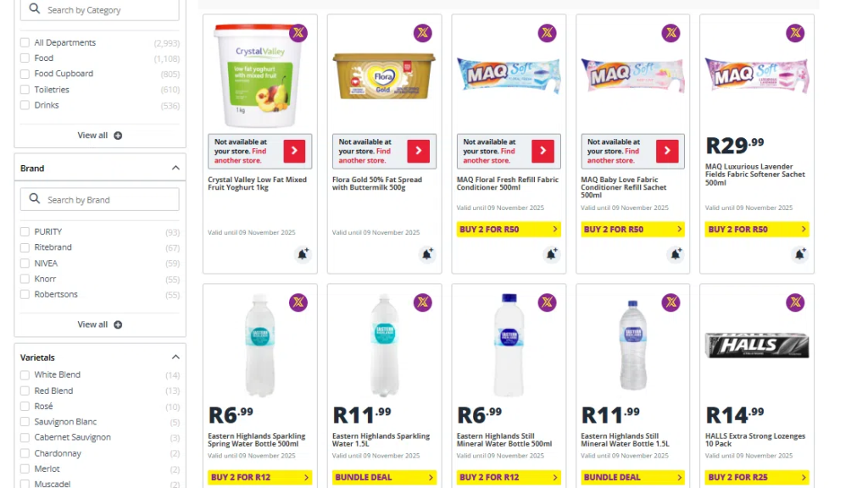Check the Sauvignon Blanc varietal

tap(25, 422)
